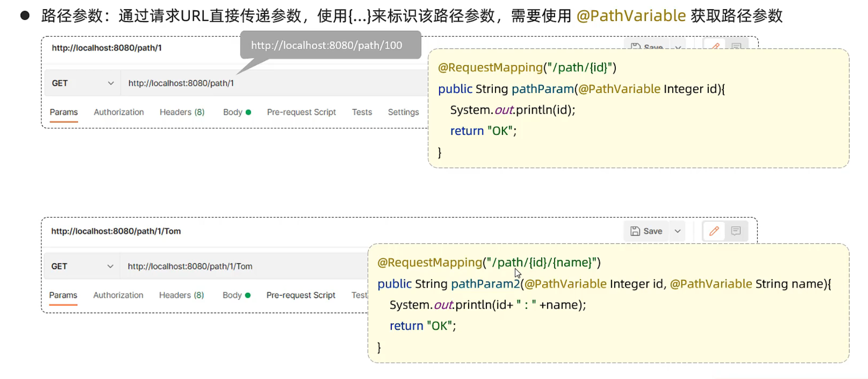Open Body tab in the path/1/Tom request
The image size is (868, 379).
pyautogui.click(x=232, y=295)
